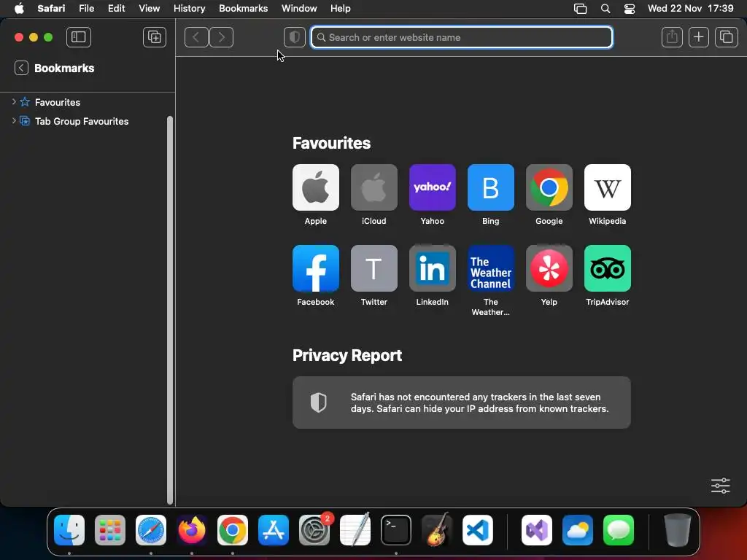Open Messages from the Dock
Image resolution: width=747 pixels, height=560 pixels.
point(619,530)
